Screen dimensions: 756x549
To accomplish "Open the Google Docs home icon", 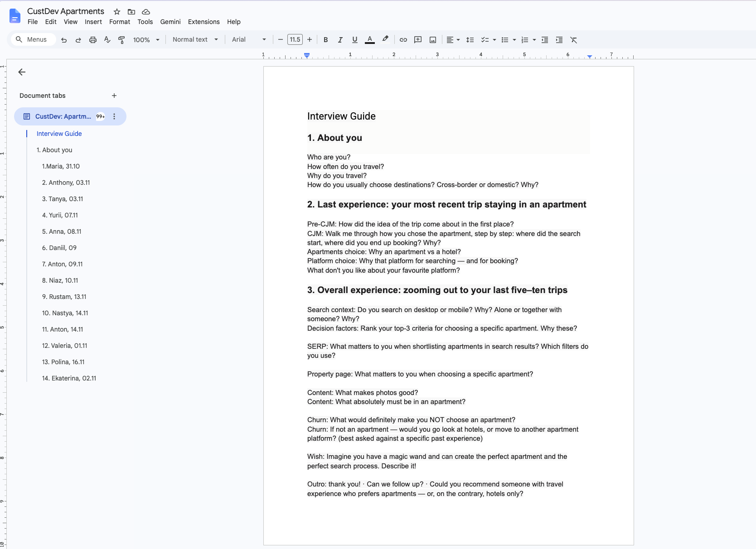I will click(x=15, y=16).
